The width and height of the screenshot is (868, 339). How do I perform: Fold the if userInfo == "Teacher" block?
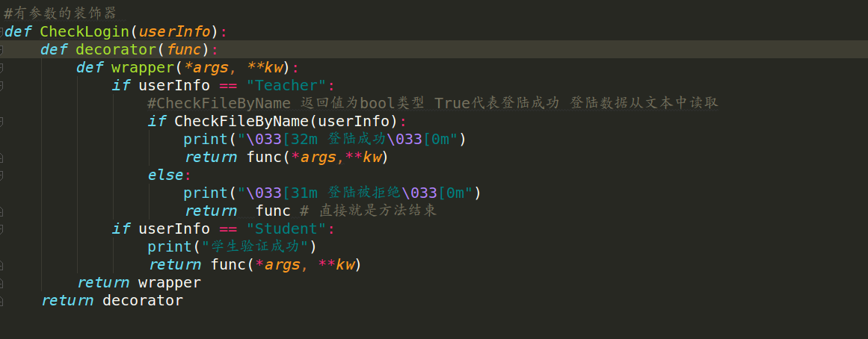point(1,86)
